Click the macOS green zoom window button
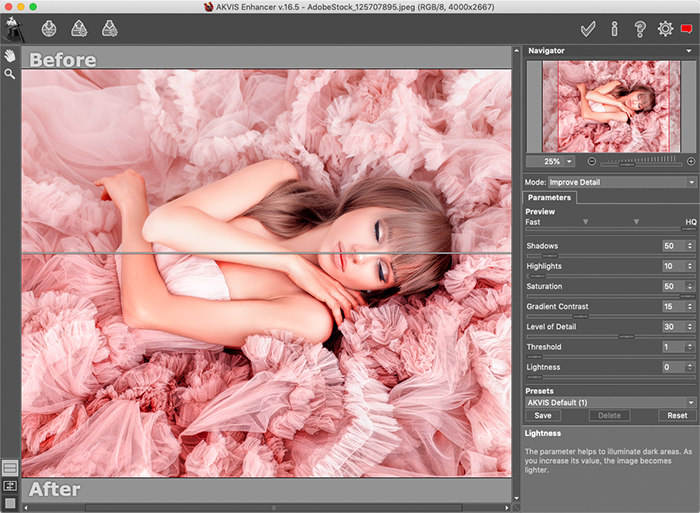Image resolution: width=700 pixels, height=513 pixels. [33, 7]
